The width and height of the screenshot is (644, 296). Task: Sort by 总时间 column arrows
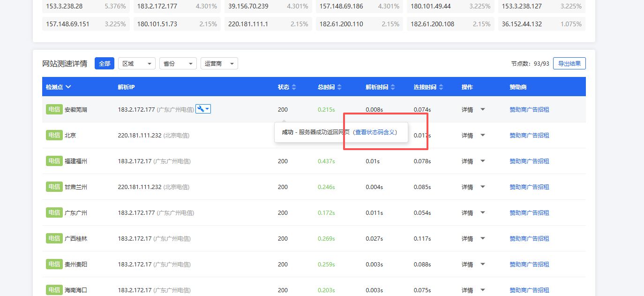click(339, 87)
